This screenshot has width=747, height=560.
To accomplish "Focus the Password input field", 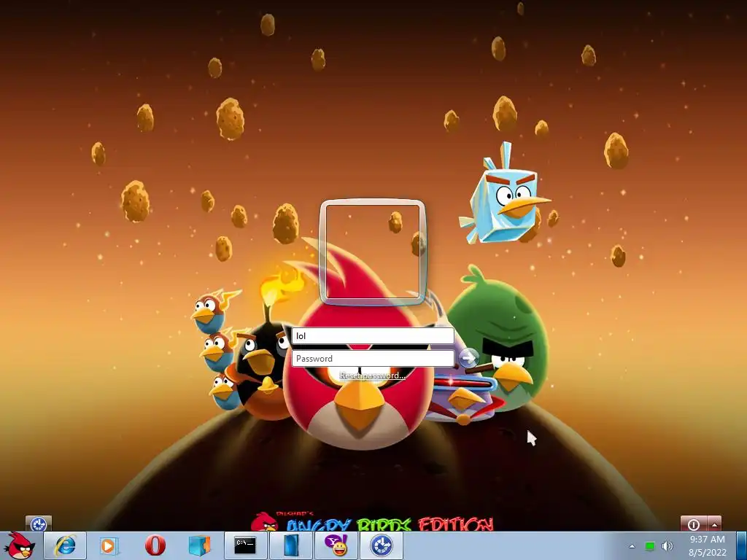I will [373, 359].
